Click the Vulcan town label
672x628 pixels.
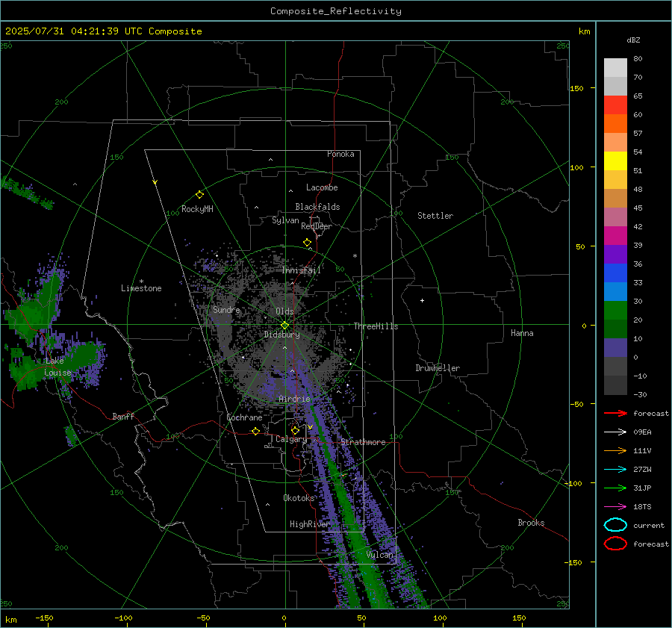click(379, 555)
